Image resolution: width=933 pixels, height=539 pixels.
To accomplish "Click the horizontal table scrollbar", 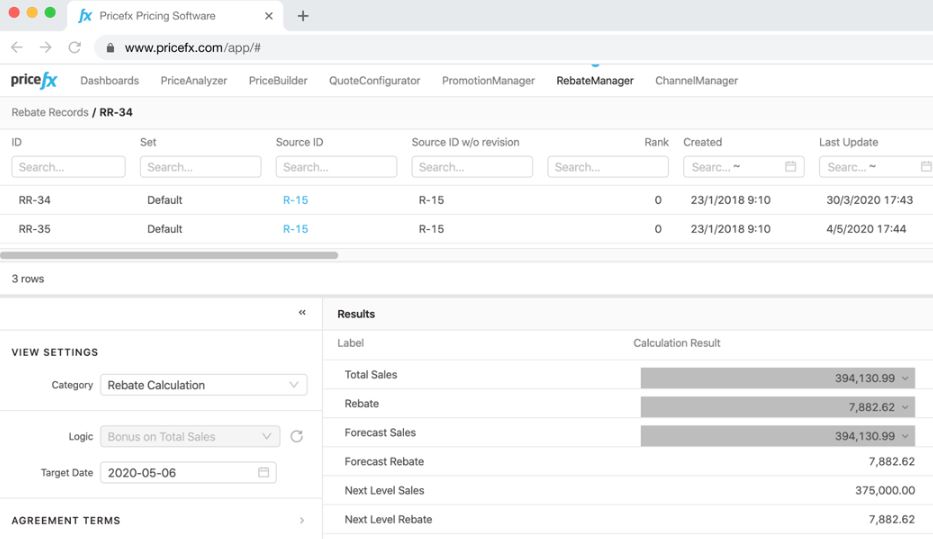I will [x=169, y=255].
